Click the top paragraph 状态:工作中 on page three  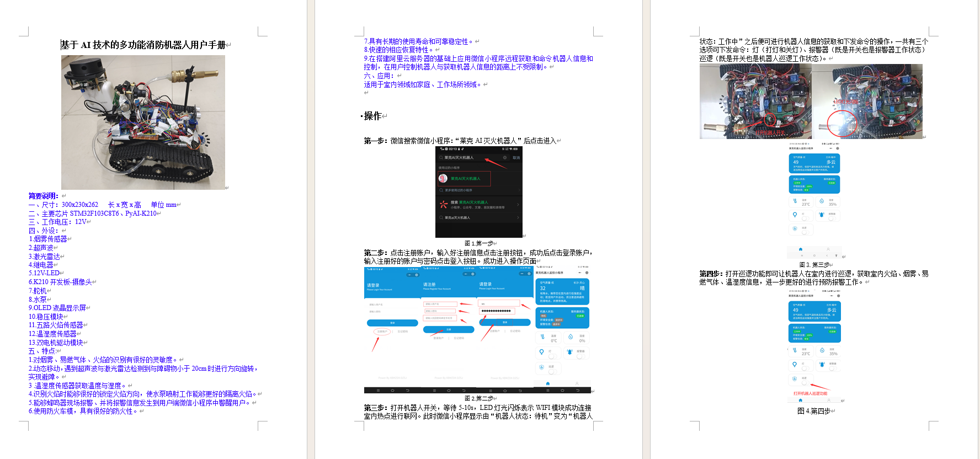click(x=814, y=50)
